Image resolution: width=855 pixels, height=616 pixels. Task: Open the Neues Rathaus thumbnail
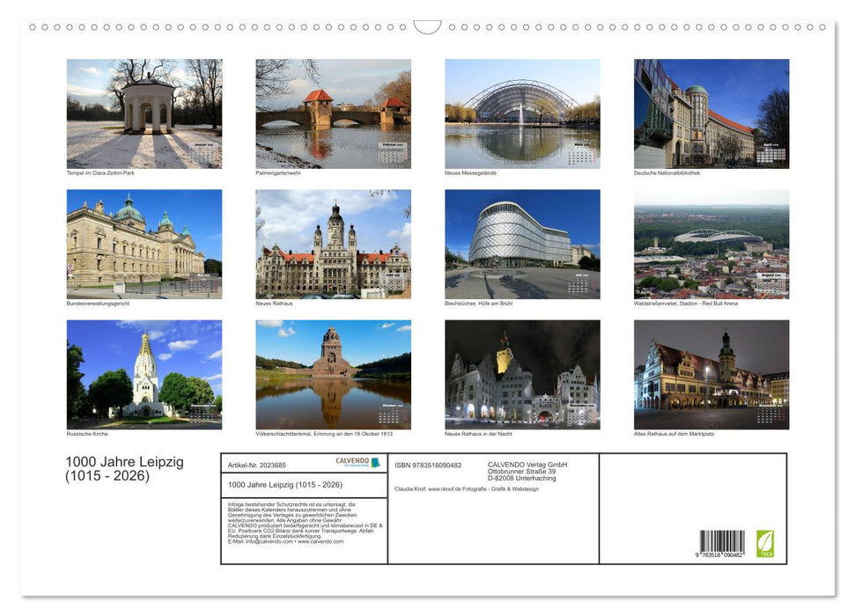point(332,244)
